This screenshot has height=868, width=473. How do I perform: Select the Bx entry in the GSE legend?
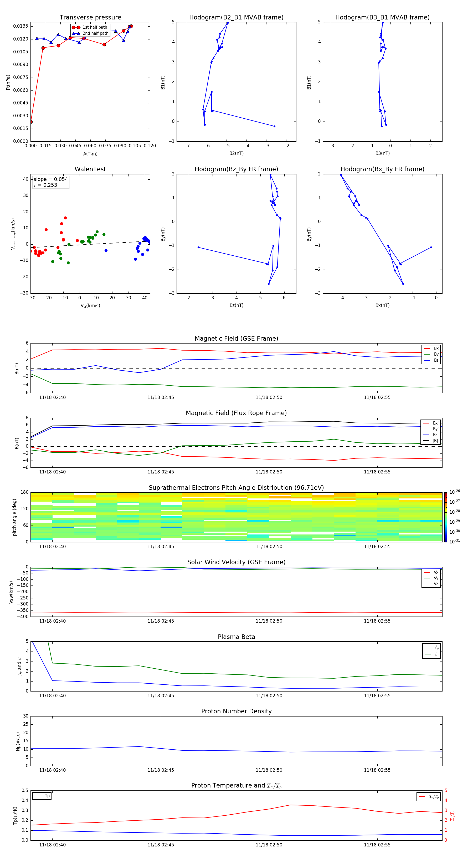point(431,349)
